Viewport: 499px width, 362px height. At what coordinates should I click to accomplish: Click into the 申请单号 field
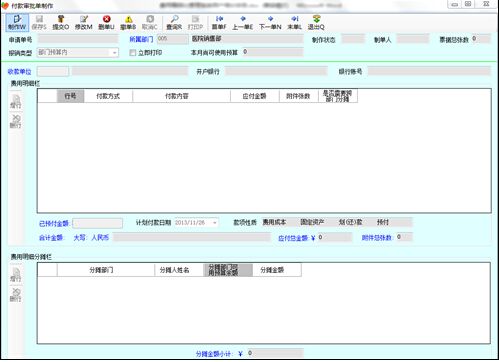tap(78, 39)
